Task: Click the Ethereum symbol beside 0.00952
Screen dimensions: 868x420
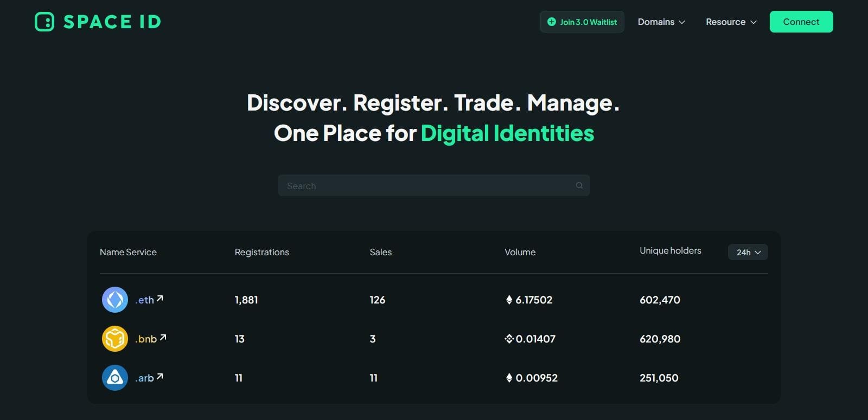Action: click(x=509, y=378)
